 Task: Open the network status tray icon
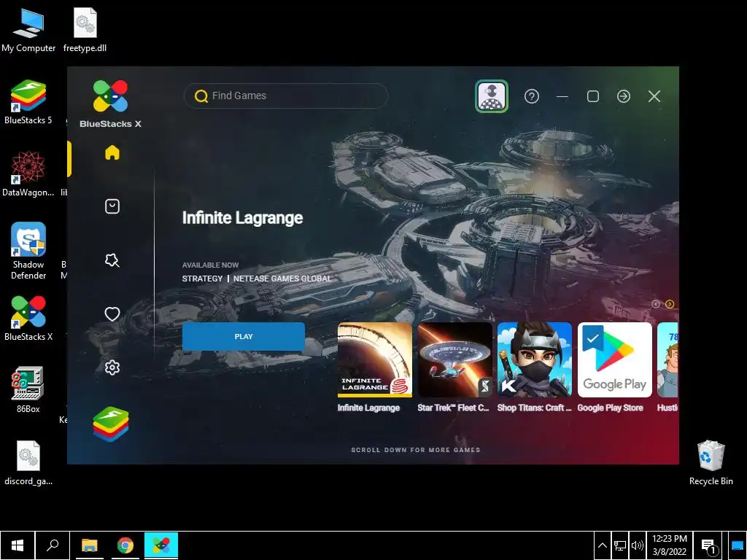pyautogui.click(x=620, y=545)
